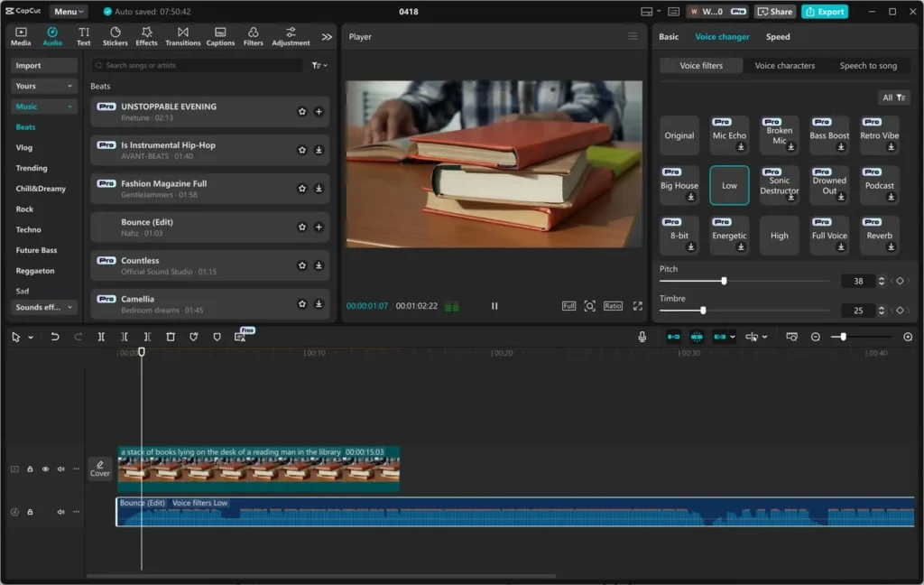
Task: Download Is Instrumental Hip-Hop track
Action: coord(319,150)
